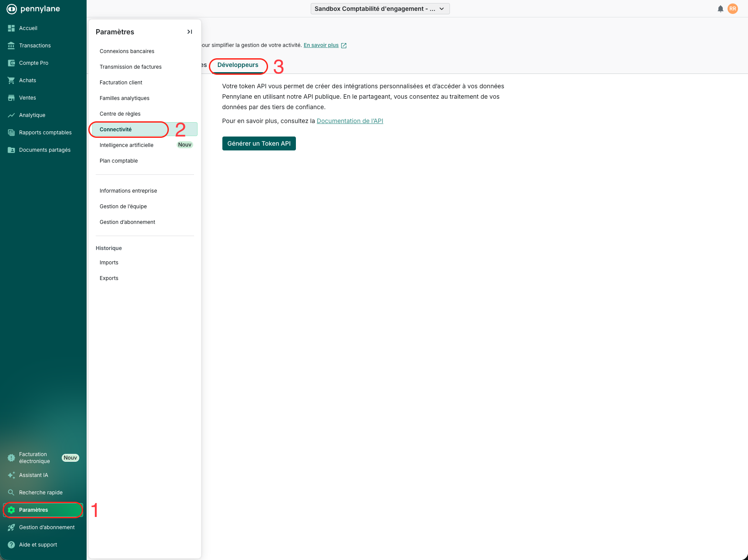Click the Pennylane logo icon
This screenshot has height=560, width=748.
[x=12, y=9]
